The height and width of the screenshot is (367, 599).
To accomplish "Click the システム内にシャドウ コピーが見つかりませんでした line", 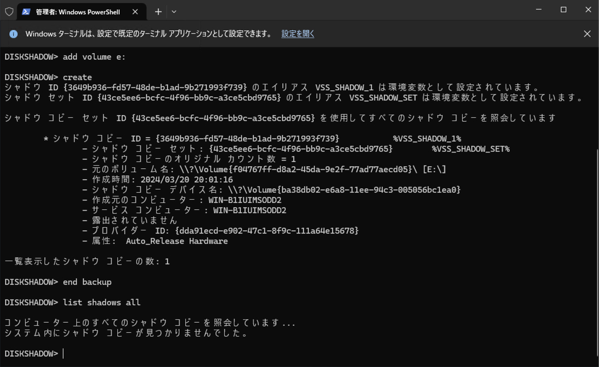I will [x=126, y=333].
